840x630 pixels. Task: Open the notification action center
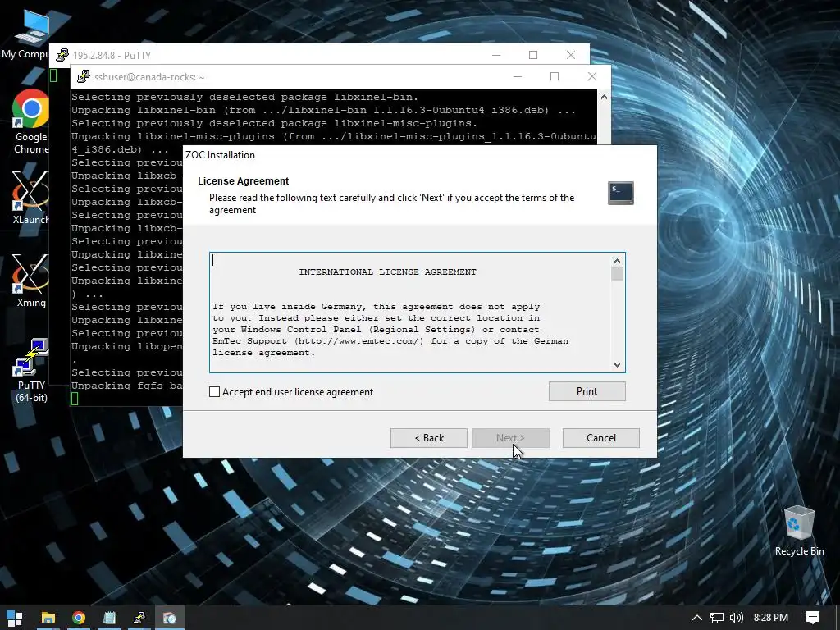tap(813, 618)
